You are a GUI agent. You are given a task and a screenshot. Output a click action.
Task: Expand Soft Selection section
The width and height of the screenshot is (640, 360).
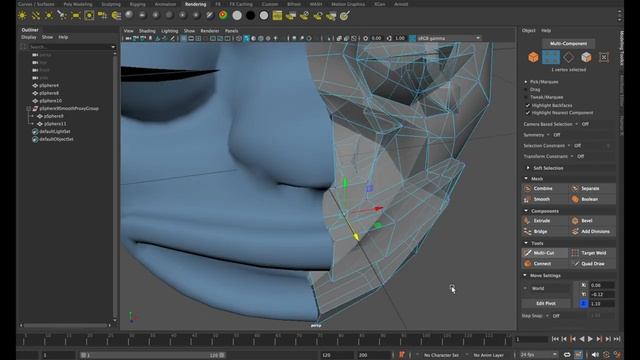point(528,168)
